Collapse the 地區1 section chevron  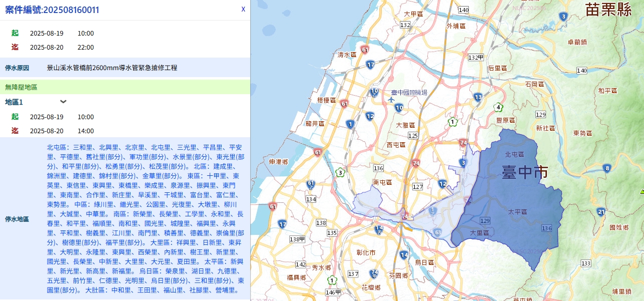[64, 102]
